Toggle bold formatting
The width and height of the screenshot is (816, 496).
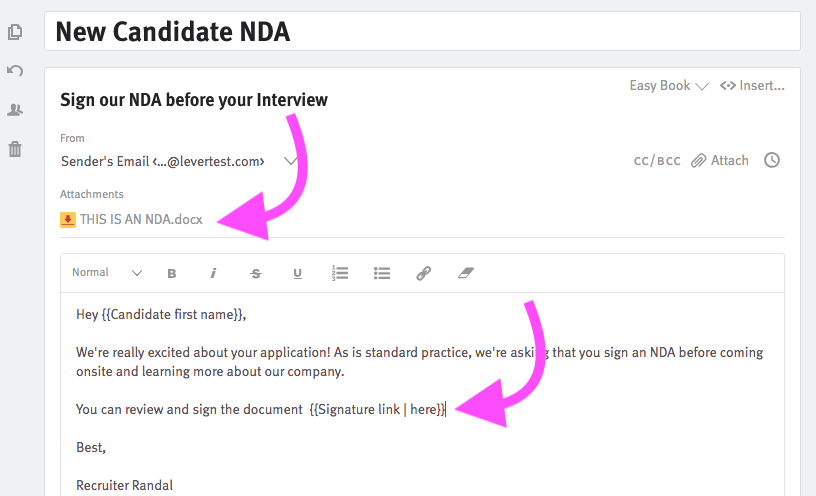tap(172, 273)
